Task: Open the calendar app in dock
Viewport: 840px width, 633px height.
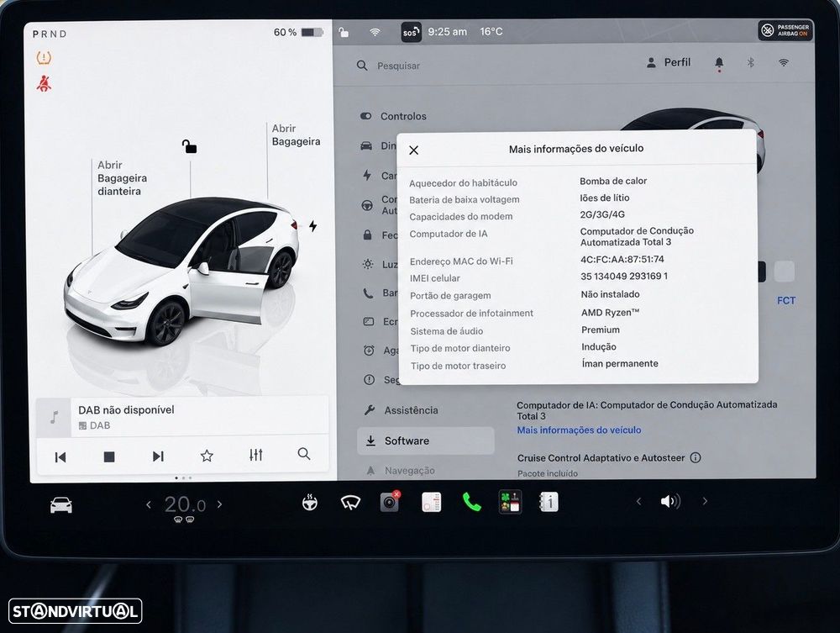Action: click(x=431, y=502)
